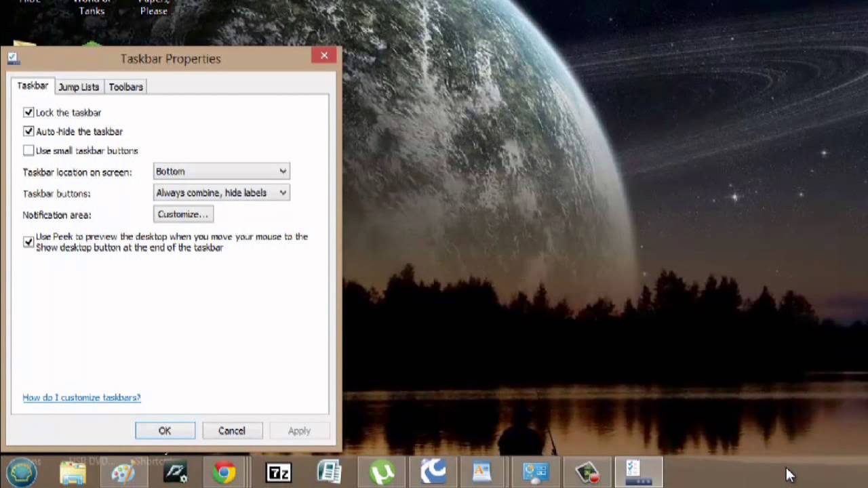Switch to the Toolbars tab
Viewport: 868px width, 488px height.
(126, 87)
